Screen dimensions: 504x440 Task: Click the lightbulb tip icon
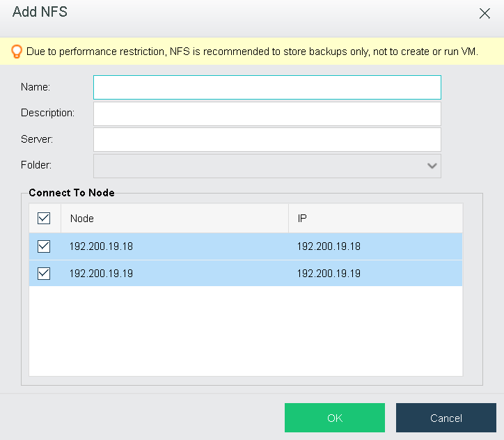click(17, 52)
